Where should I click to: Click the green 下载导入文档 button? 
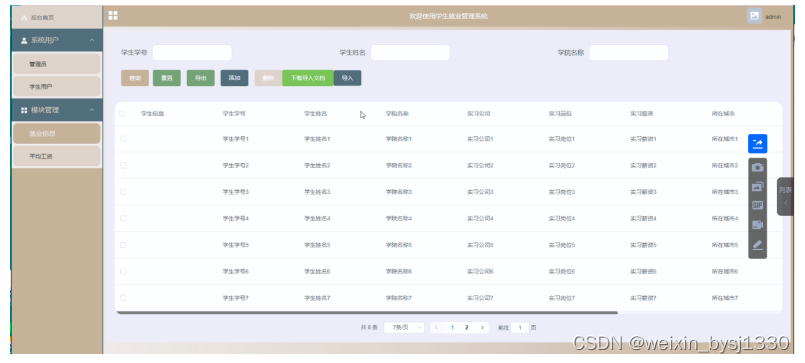308,78
